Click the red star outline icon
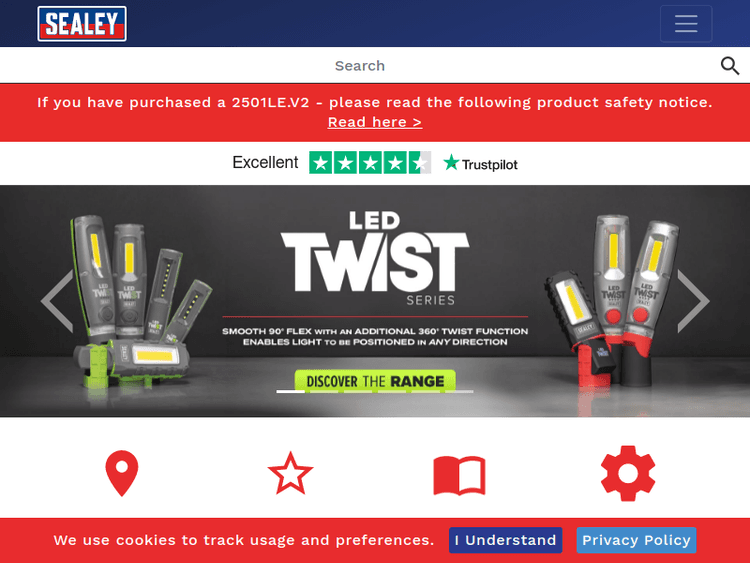The height and width of the screenshot is (563, 750). 290,474
